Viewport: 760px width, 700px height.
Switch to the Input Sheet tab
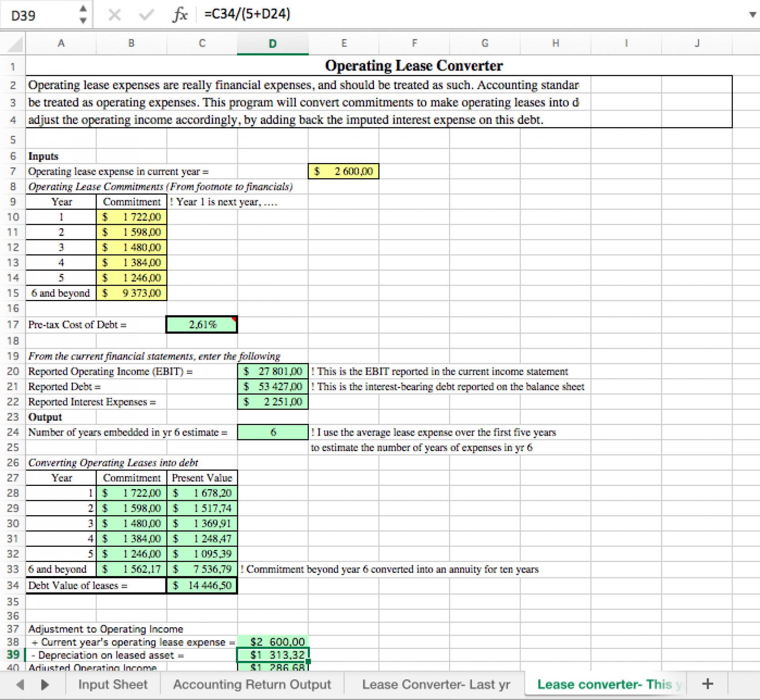[x=113, y=684]
